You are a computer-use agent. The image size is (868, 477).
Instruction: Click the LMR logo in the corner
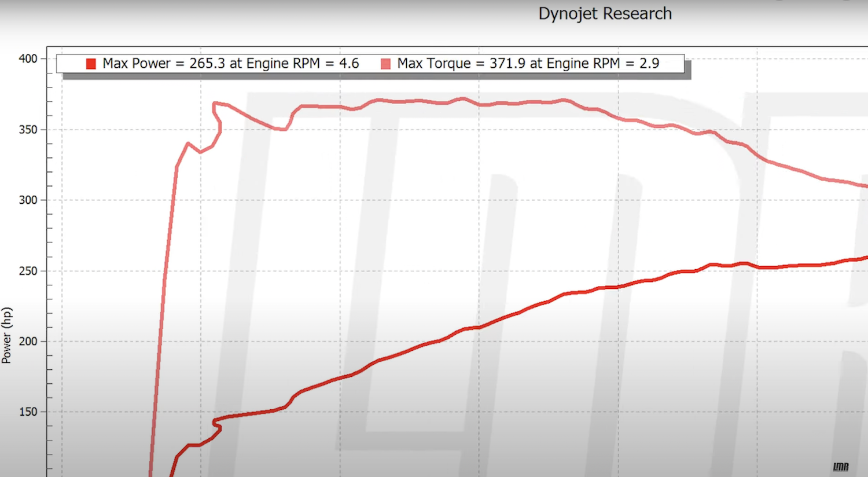tap(841, 467)
